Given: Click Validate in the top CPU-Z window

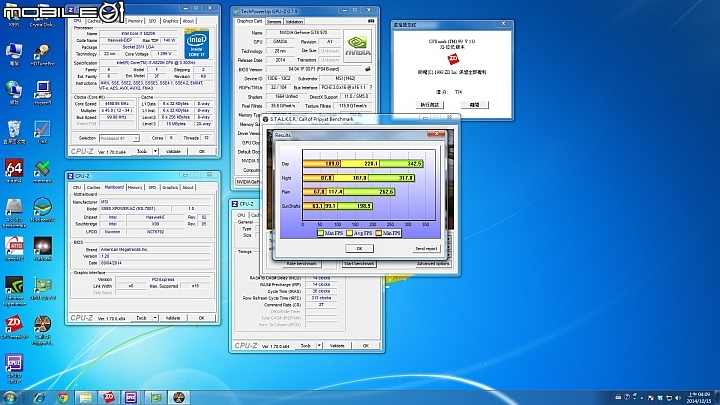Looking at the screenshot, I should [173, 151].
